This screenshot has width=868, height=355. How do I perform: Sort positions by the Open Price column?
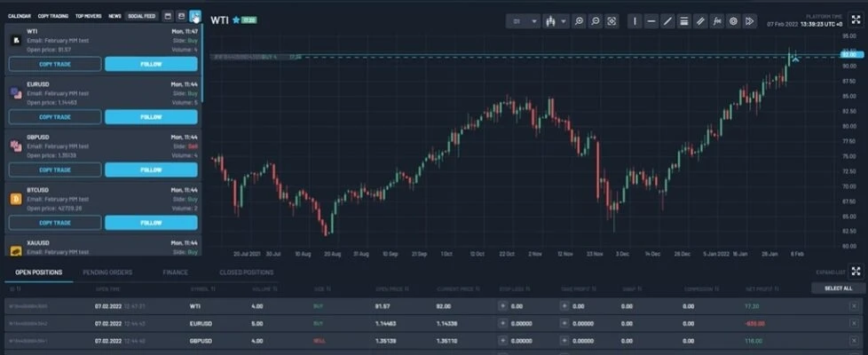(x=392, y=288)
